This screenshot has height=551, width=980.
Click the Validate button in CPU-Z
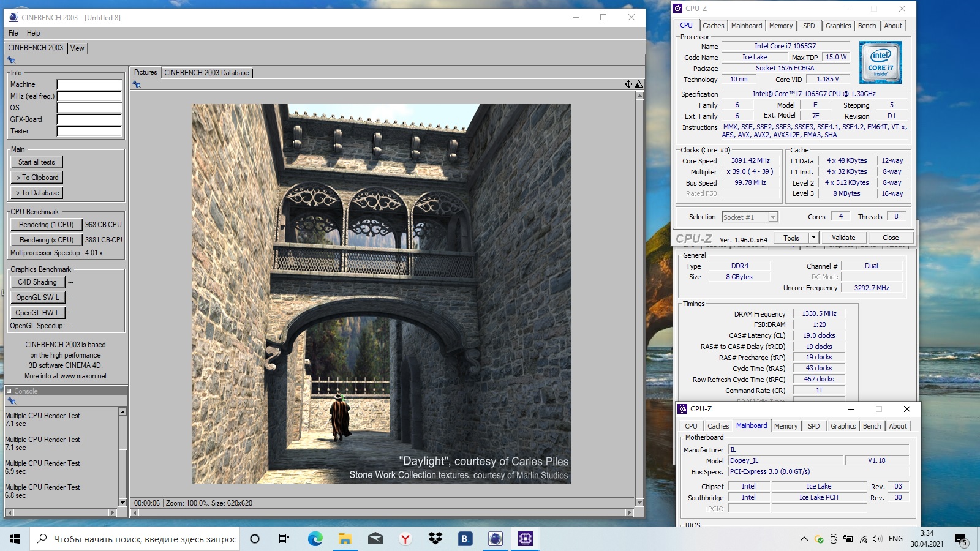click(843, 238)
